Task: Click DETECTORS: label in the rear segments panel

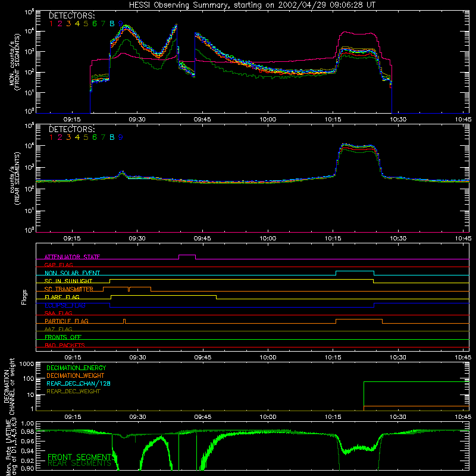Action: [71, 129]
